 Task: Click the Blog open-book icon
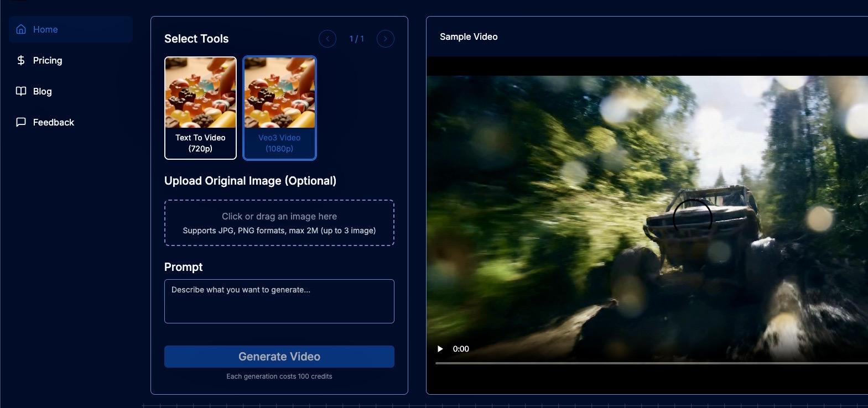point(21,91)
